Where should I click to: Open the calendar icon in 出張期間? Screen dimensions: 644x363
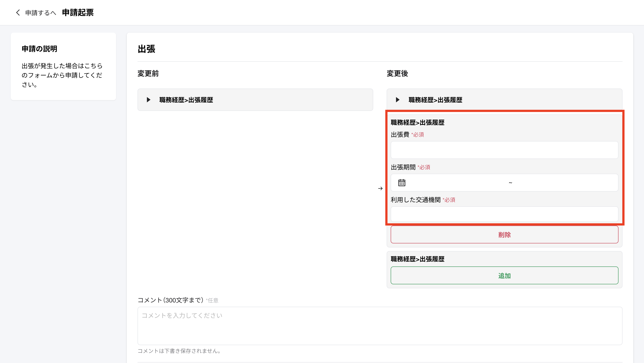pos(402,183)
